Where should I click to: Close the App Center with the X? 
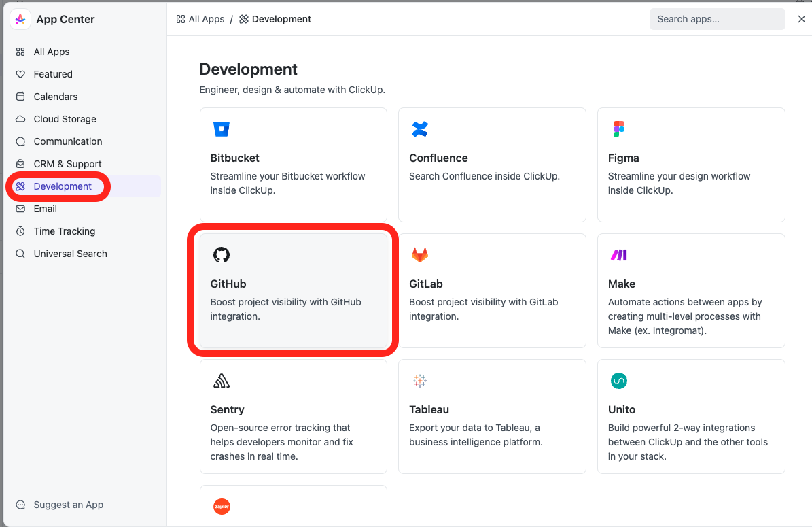tap(801, 19)
